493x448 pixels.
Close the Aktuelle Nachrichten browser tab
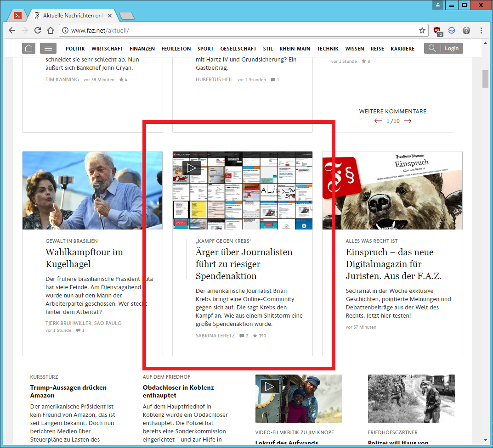[110, 16]
